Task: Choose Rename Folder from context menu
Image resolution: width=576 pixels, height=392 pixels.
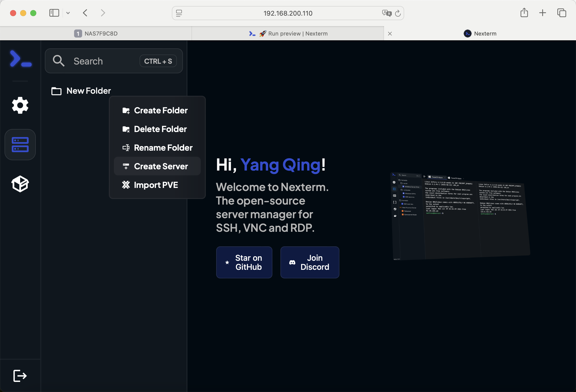Action: [x=157, y=148]
